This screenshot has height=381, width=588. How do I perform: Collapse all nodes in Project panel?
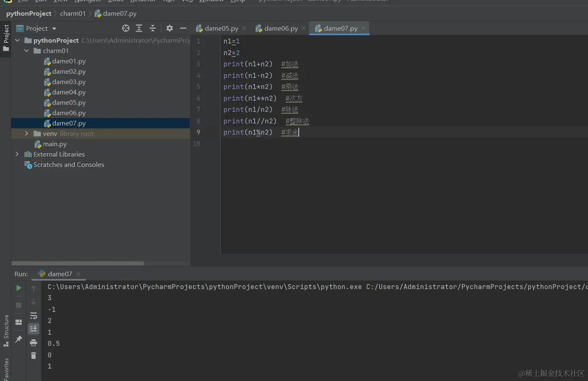pyautogui.click(x=153, y=28)
